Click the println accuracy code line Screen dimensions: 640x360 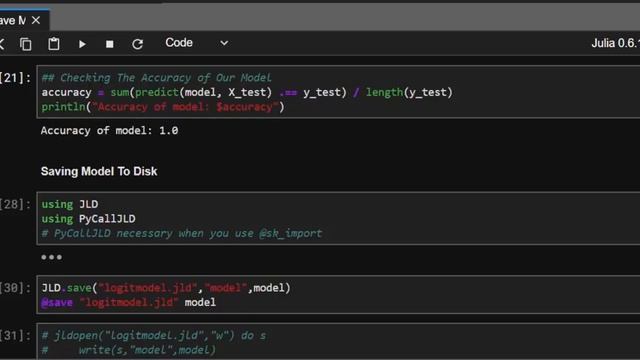[162, 107]
